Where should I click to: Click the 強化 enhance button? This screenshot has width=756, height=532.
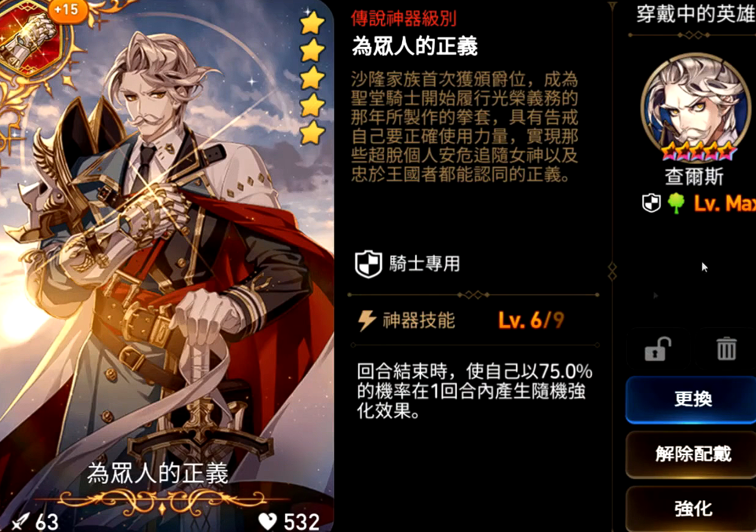(693, 508)
